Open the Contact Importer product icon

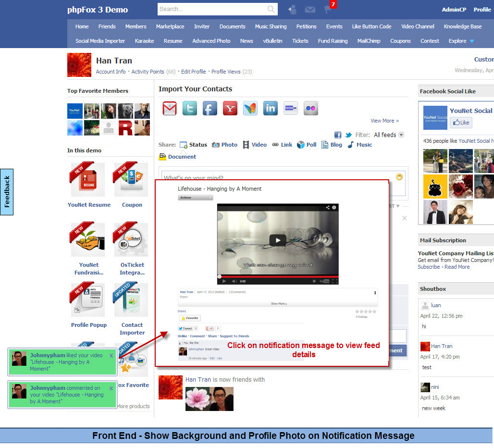point(131,300)
